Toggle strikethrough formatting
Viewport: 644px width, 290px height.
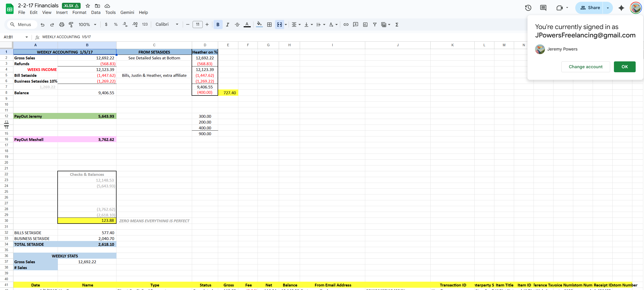[x=237, y=25]
